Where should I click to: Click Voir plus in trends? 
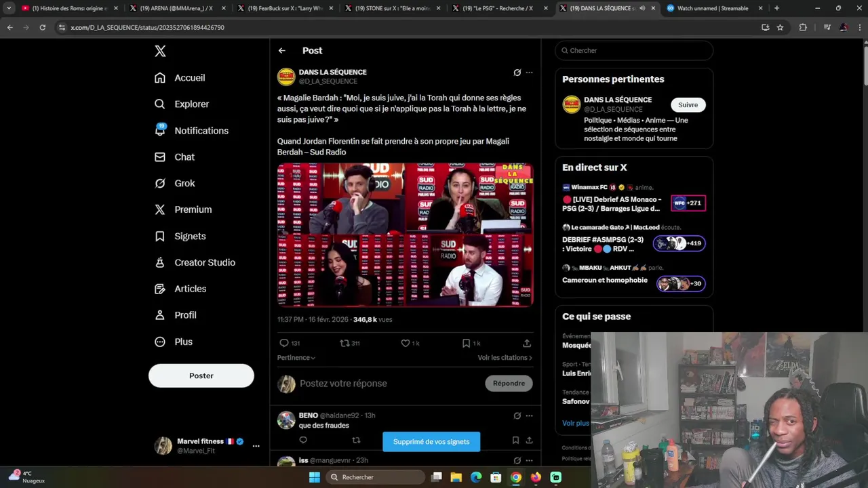(x=576, y=423)
